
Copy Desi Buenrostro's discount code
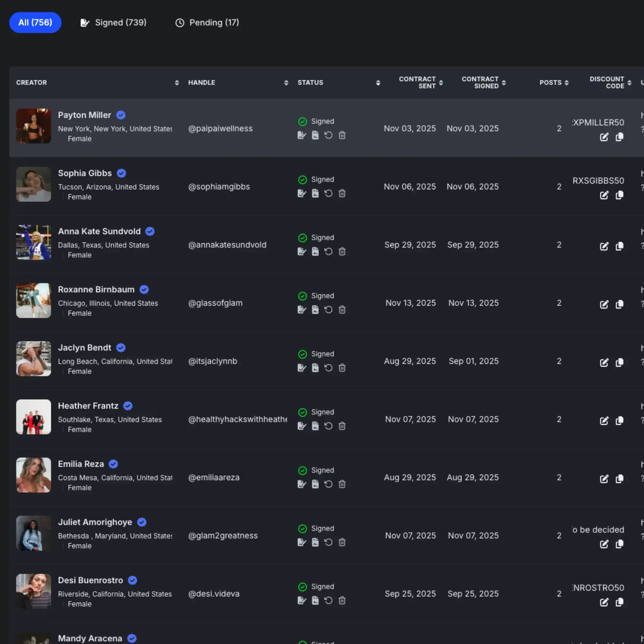(x=619, y=602)
